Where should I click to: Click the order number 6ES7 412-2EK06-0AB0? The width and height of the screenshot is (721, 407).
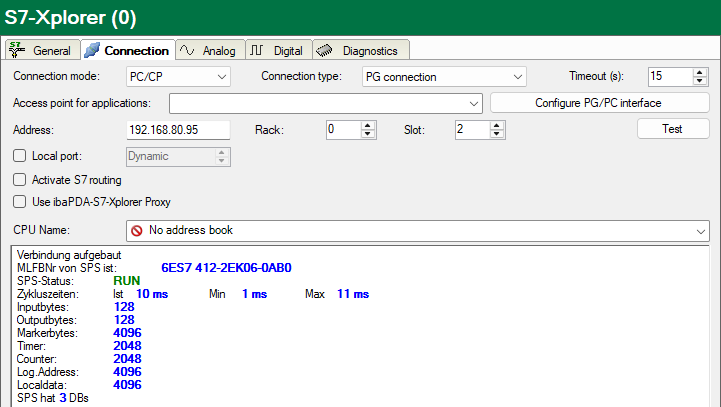tap(226, 268)
